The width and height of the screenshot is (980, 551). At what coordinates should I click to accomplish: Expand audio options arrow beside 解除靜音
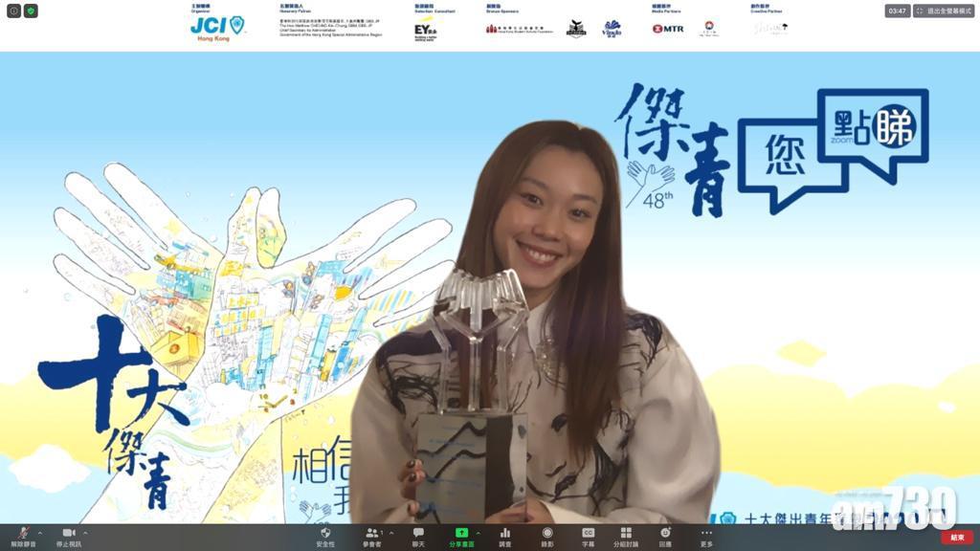pyautogui.click(x=40, y=533)
